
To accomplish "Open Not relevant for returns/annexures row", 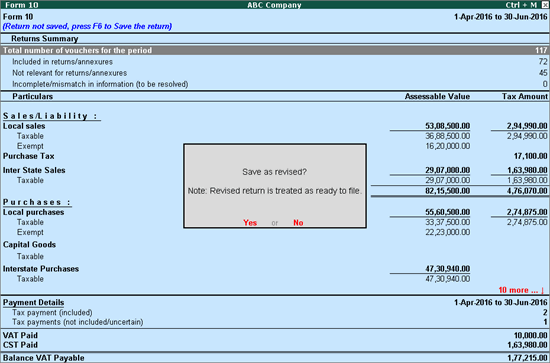I will [x=275, y=73].
